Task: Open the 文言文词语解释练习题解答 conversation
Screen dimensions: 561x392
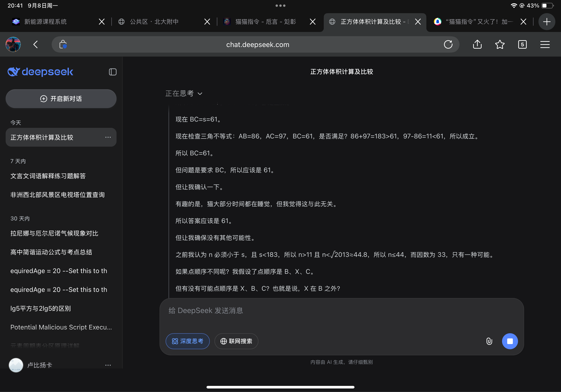Action: [x=48, y=176]
